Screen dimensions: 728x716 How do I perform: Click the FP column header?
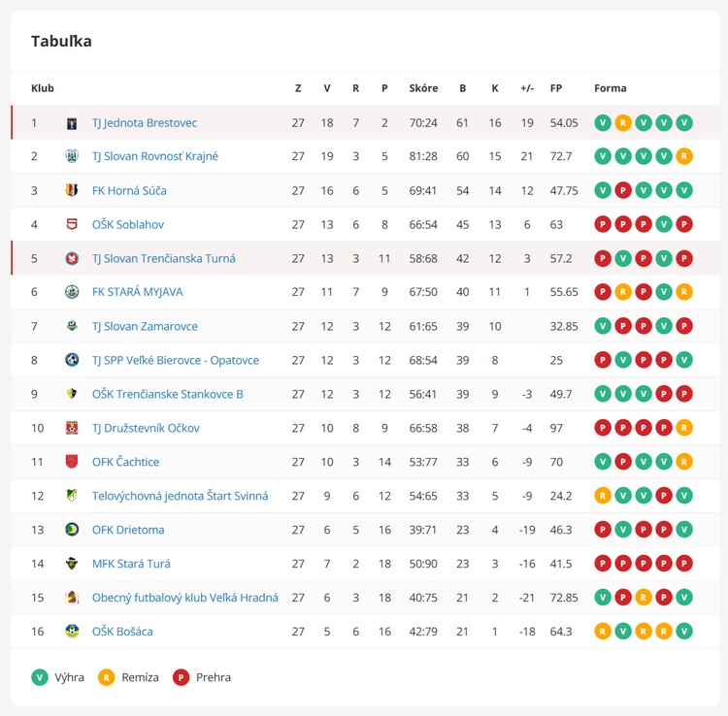(x=556, y=88)
